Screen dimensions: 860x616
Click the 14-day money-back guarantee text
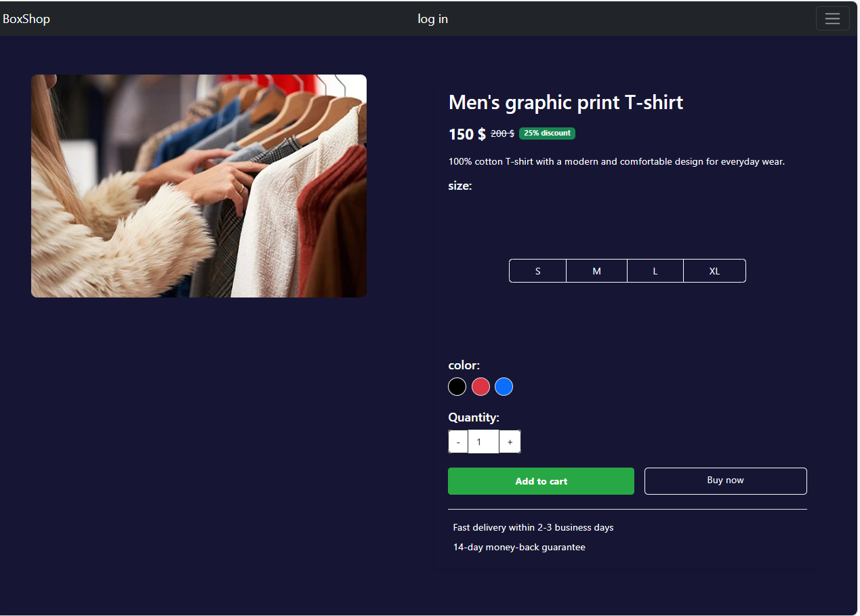pyautogui.click(x=519, y=547)
